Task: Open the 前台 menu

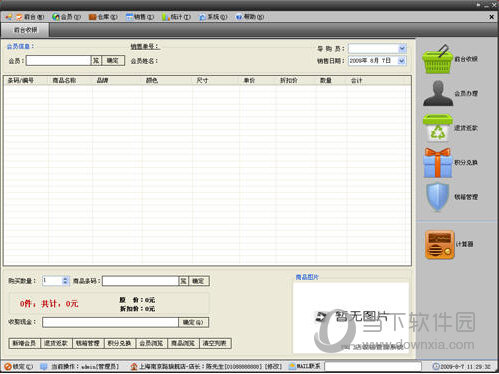Action: tap(30, 17)
